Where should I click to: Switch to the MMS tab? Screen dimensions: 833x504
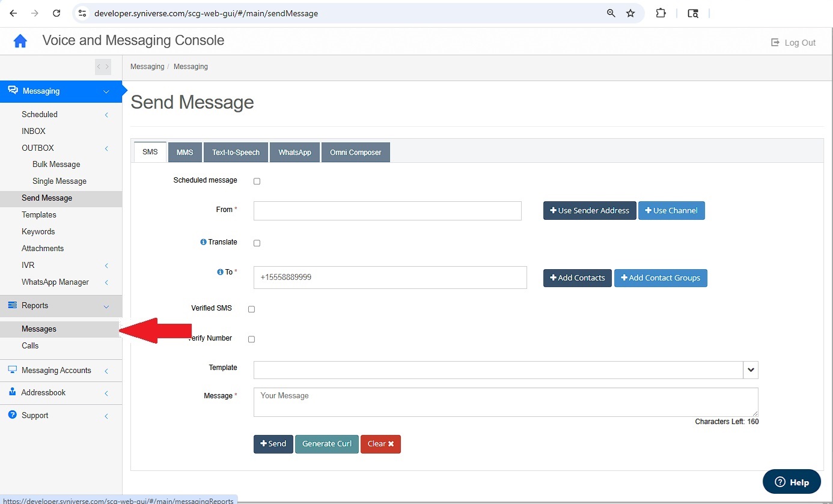click(x=185, y=153)
